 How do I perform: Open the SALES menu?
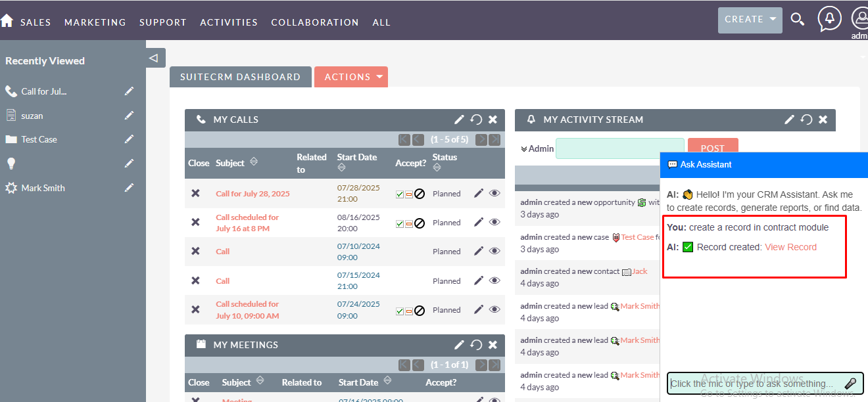36,22
